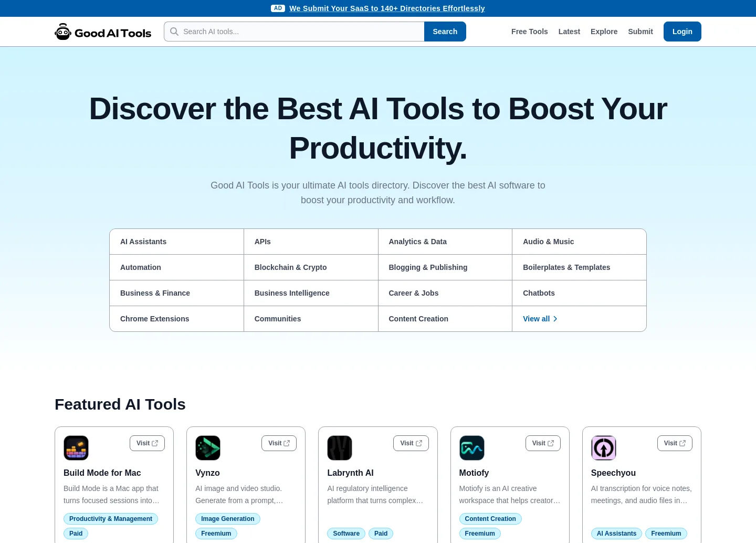Screen dimensions: 756x543
Task: Open the Motiofy app icon
Action: pyautogui.click(x=472, y=448)
